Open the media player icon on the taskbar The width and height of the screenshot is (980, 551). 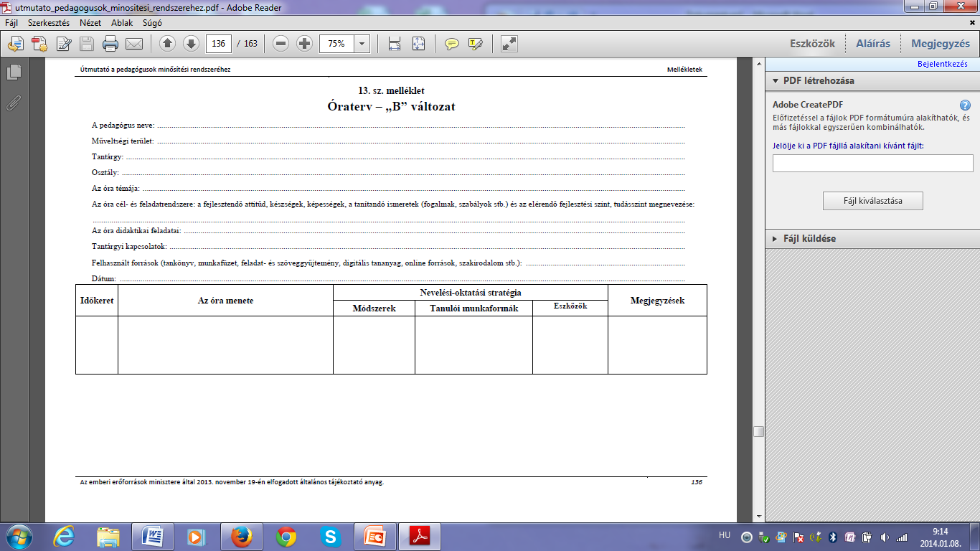coord(197,536)
